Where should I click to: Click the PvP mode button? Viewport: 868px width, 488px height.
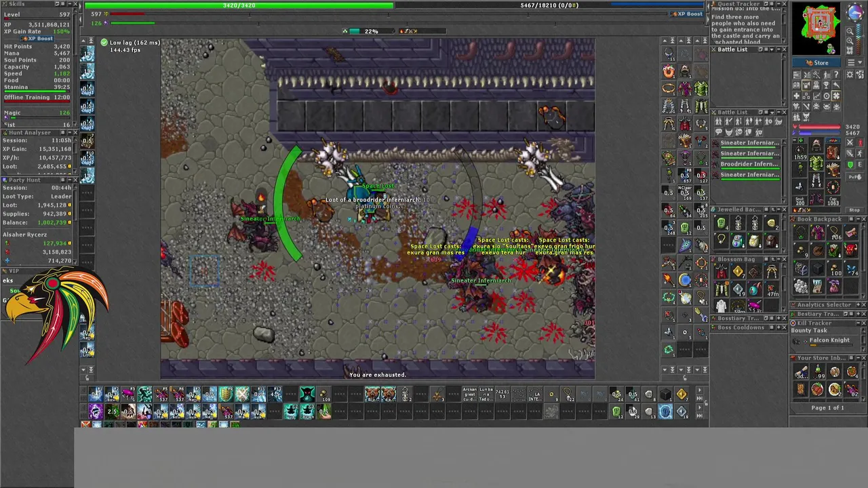tap(855, 177)
